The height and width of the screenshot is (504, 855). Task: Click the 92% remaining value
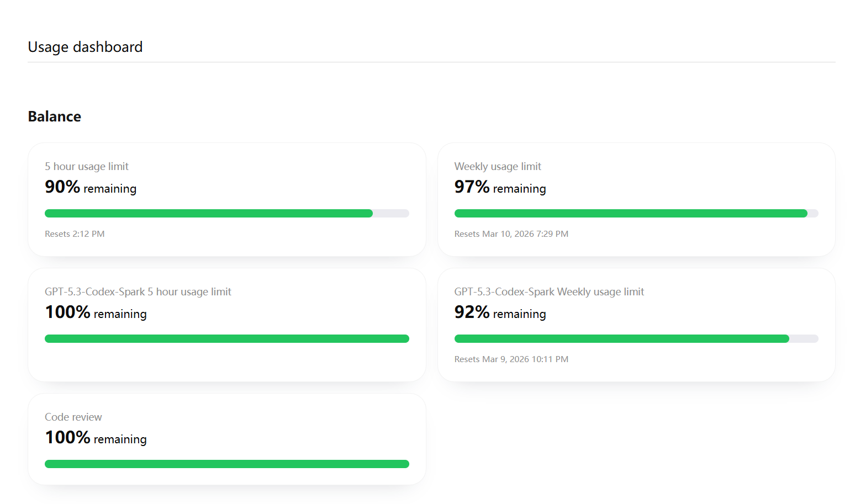[x=500, y=313]
